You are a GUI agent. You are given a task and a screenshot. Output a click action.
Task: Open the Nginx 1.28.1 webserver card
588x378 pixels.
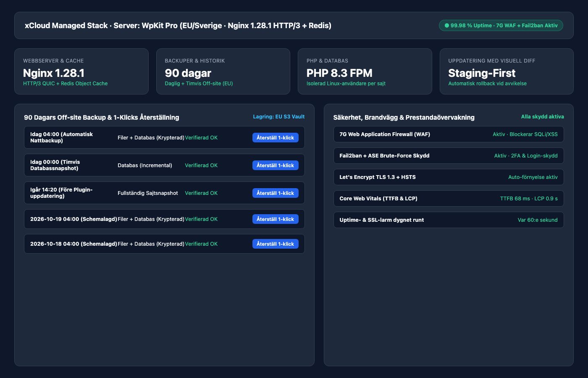81,71
